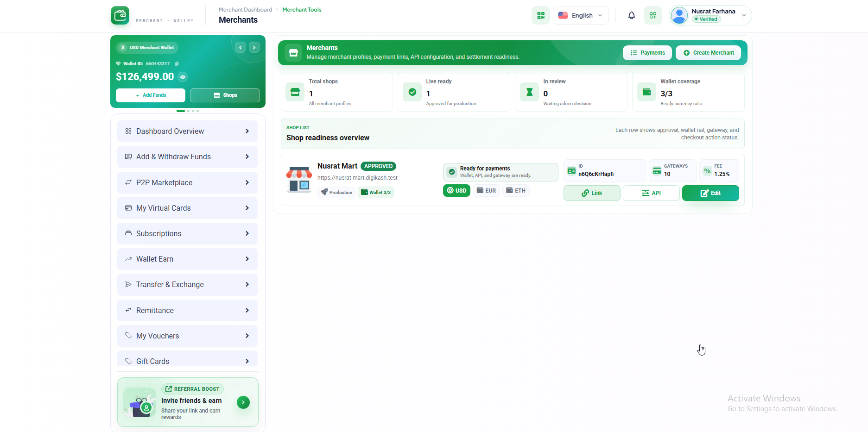Image resolution: width=868 pixels, height=432 pixels.
Task: Click the Wallet Earn trend icon
Action: 128,259
